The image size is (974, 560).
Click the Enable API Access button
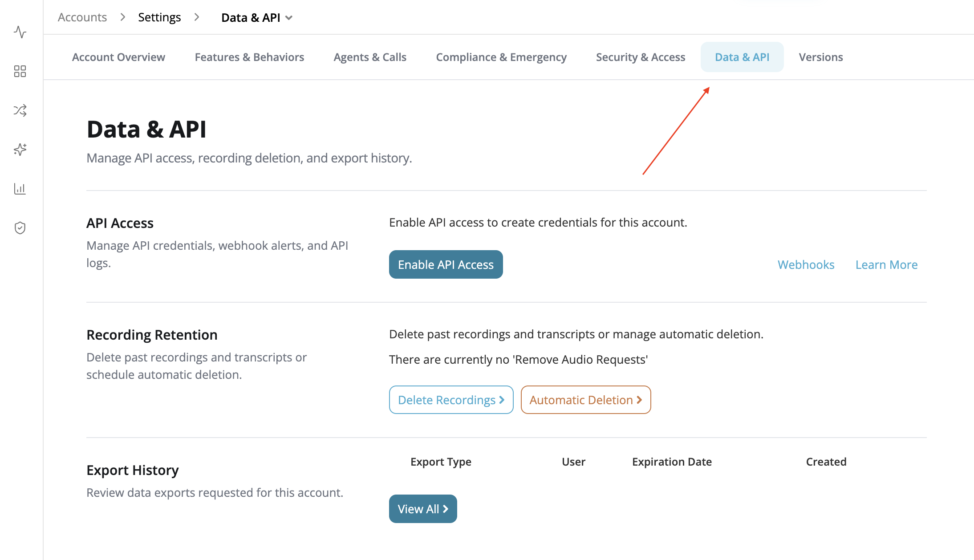pos(446,264)
